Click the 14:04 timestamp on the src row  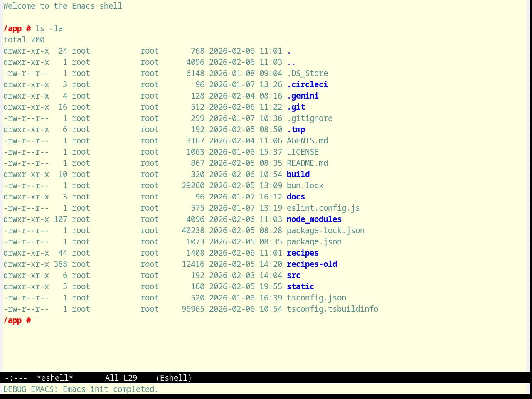tap(271, 276)
